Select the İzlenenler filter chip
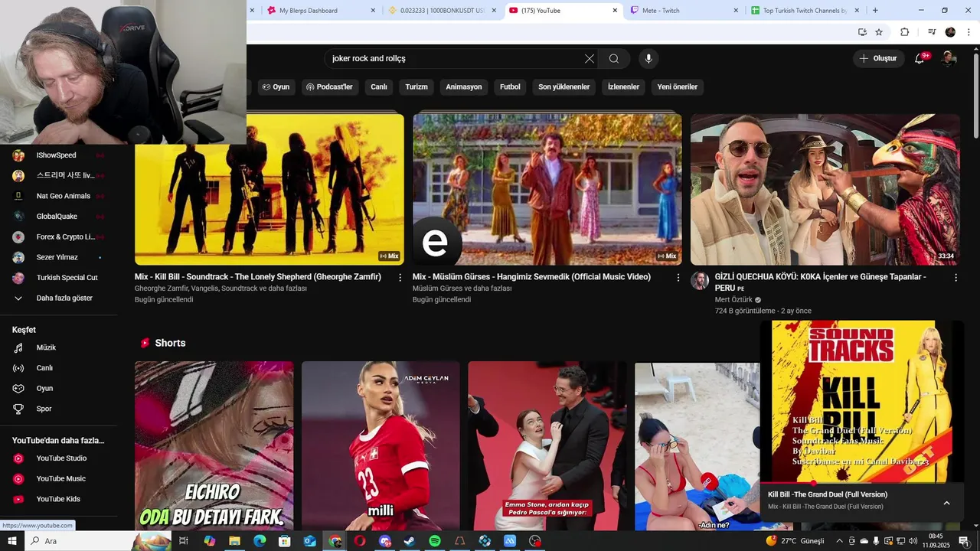 click(x=623, y=87)
